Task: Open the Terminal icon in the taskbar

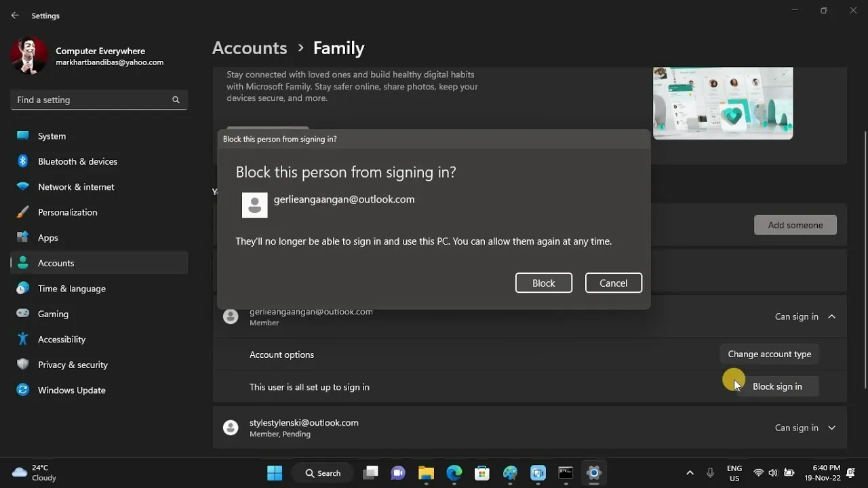Action: pos(566,473)
